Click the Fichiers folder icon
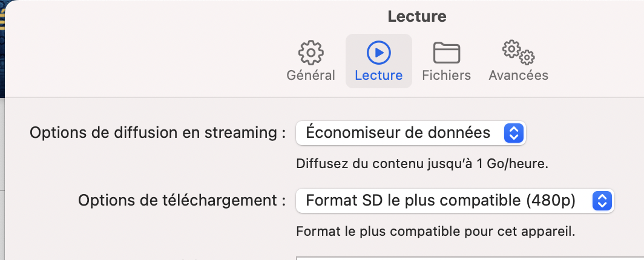 447,53
